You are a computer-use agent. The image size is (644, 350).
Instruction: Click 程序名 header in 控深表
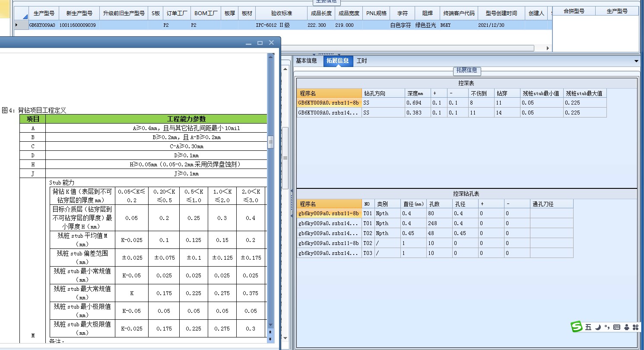pyautogui.click(x=329, y=93)
